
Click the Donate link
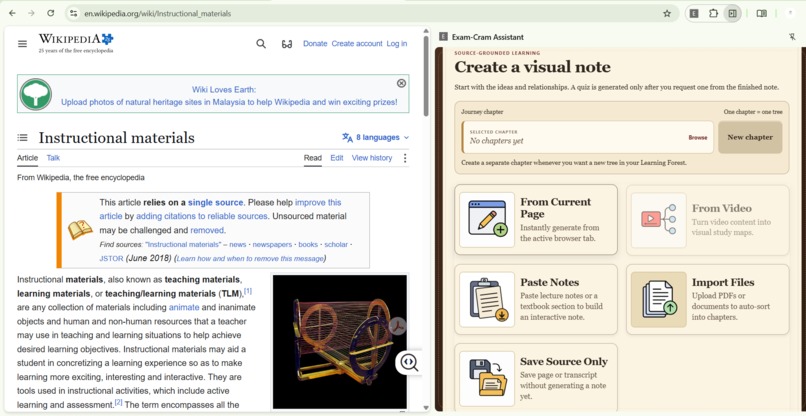pos(315,44)
